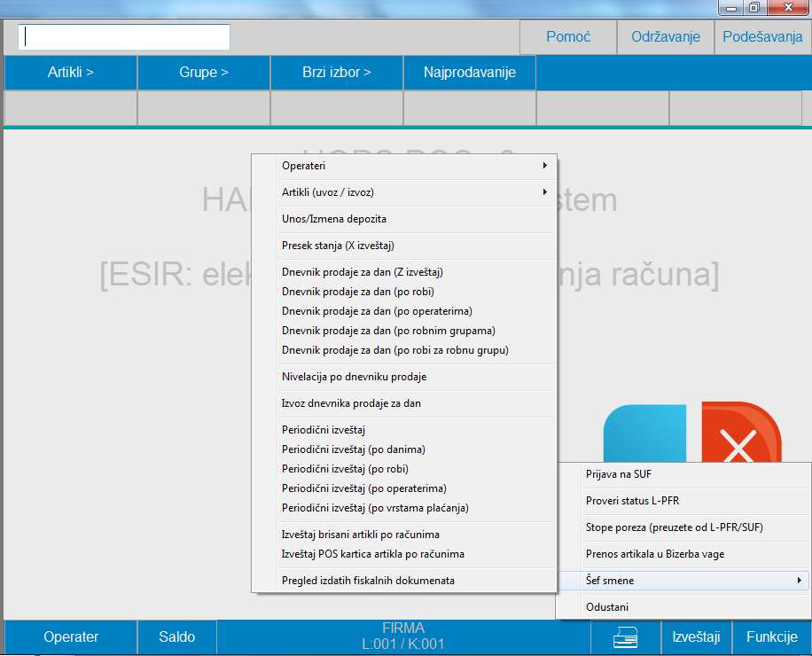Image resolution: width=812 pixels, height=656 pixels.
Task: Click the red X logo tile
Action: [x=740, y=434]
